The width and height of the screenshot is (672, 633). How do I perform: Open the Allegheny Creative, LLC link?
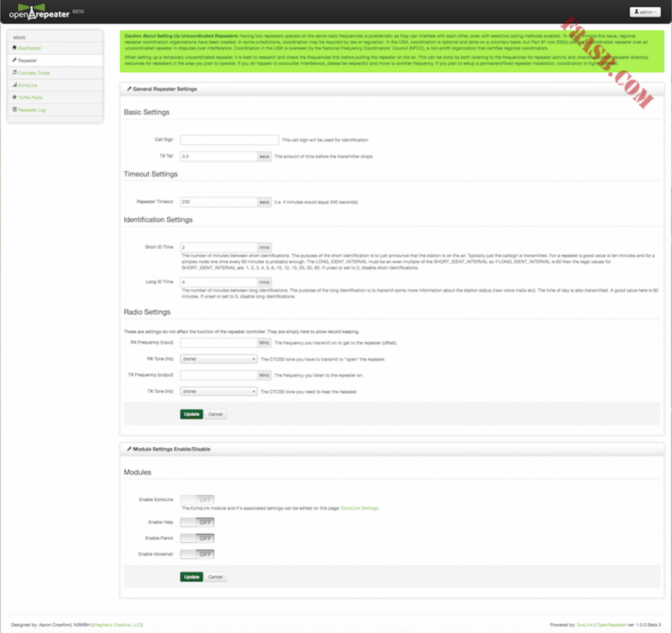[117, 625]
